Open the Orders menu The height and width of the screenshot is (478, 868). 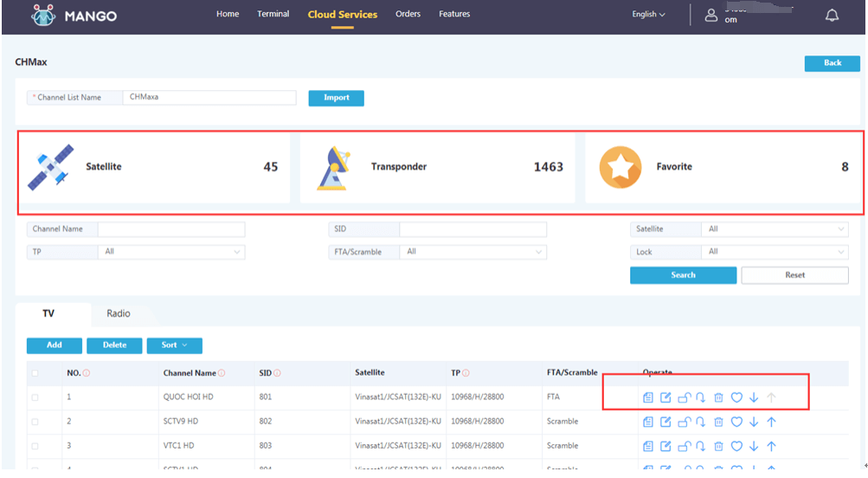pyautogui.click(x=408, y=14)
